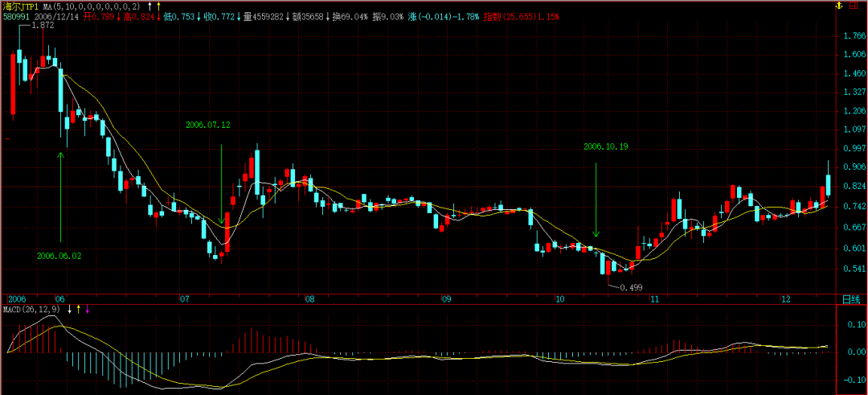Click the 0.00 MACD axis label
The width and height of the screenshot is (868, 395).
click(855, 352)
